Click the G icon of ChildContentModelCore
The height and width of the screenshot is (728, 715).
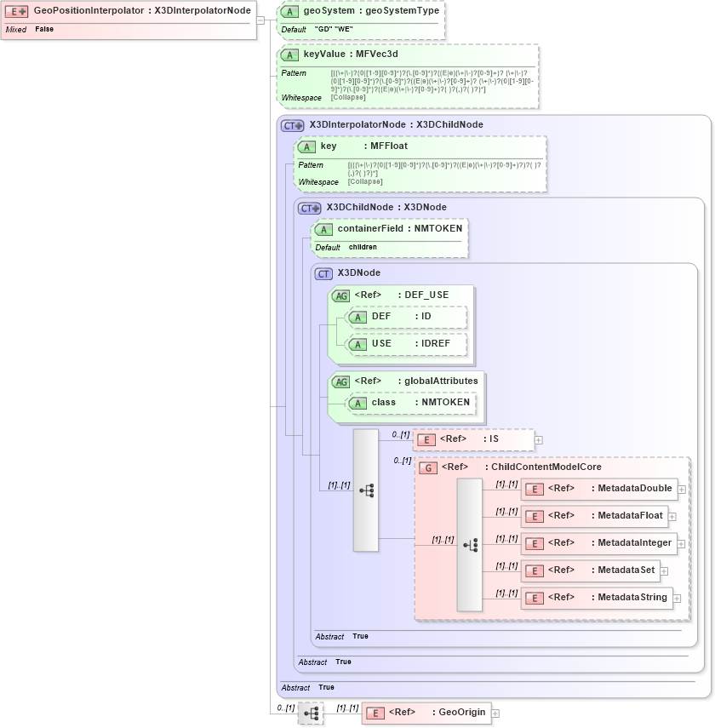pos(428,468)
